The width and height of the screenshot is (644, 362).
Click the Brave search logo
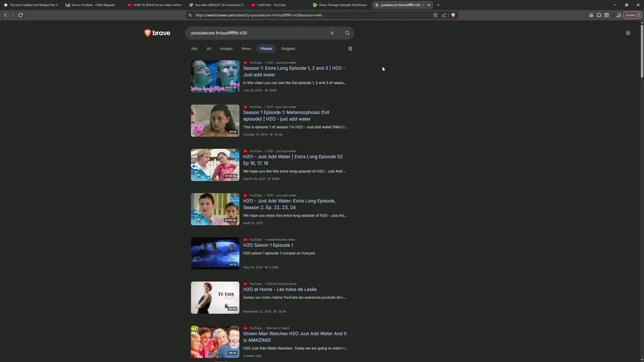pos(157,33)
